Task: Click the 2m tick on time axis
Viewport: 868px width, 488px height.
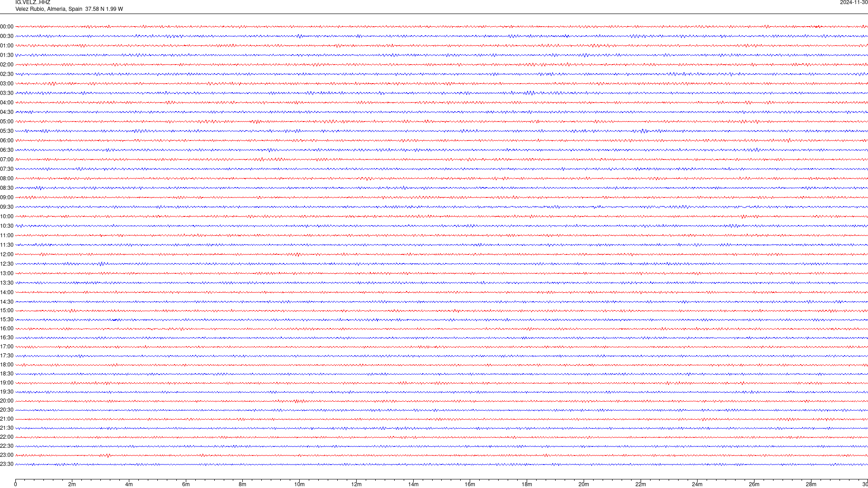Action: pos(72,484)
